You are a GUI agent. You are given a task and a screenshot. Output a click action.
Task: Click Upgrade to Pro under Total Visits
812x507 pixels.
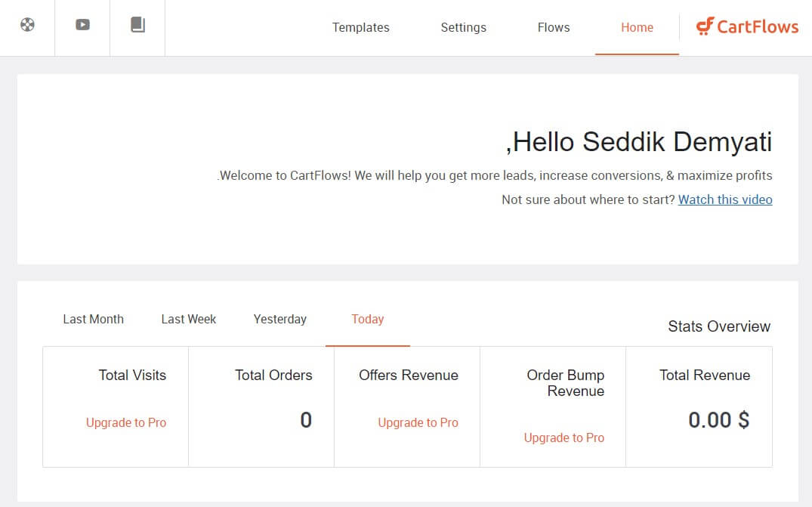tap(126, 422)
